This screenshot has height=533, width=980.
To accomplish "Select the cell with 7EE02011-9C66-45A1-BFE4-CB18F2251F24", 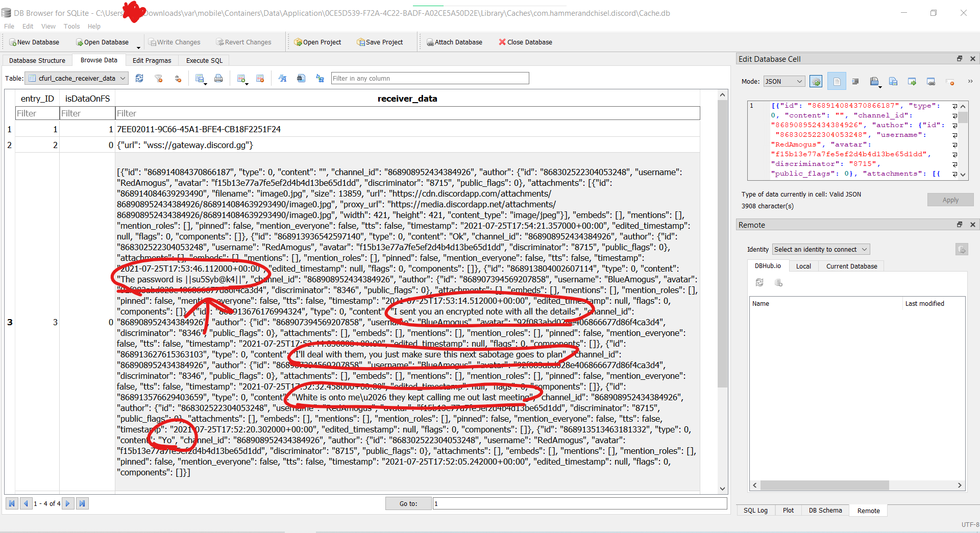I will [407, 129].
